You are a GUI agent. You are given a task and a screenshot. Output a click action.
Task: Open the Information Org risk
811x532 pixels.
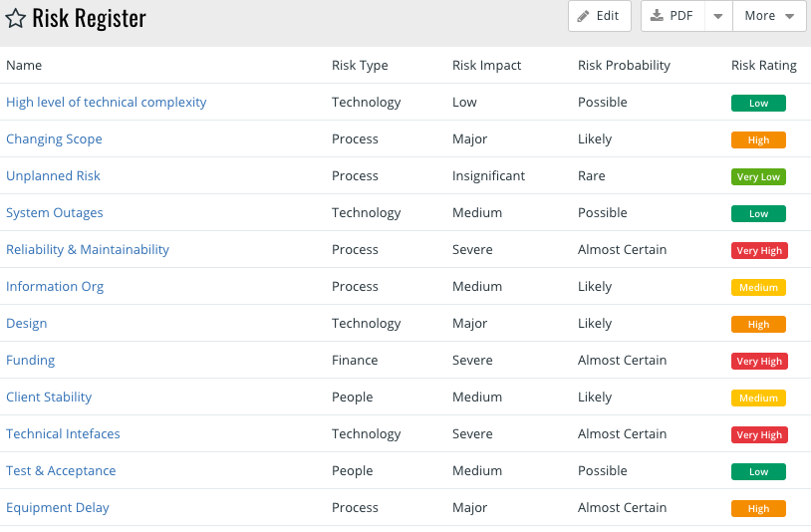pyautogui.click(x=55, y=286)
